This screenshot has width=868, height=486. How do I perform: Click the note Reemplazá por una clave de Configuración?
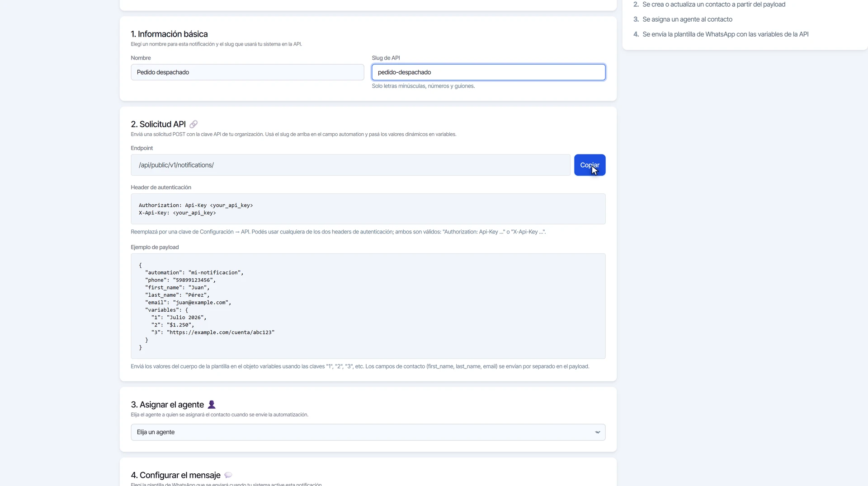pyautogui.click(x=338, y=232)
